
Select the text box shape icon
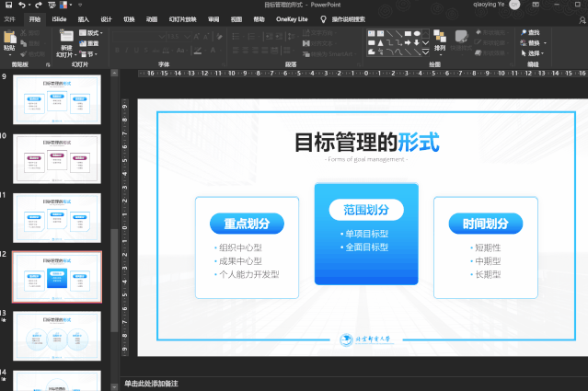(x=372, y=33)
